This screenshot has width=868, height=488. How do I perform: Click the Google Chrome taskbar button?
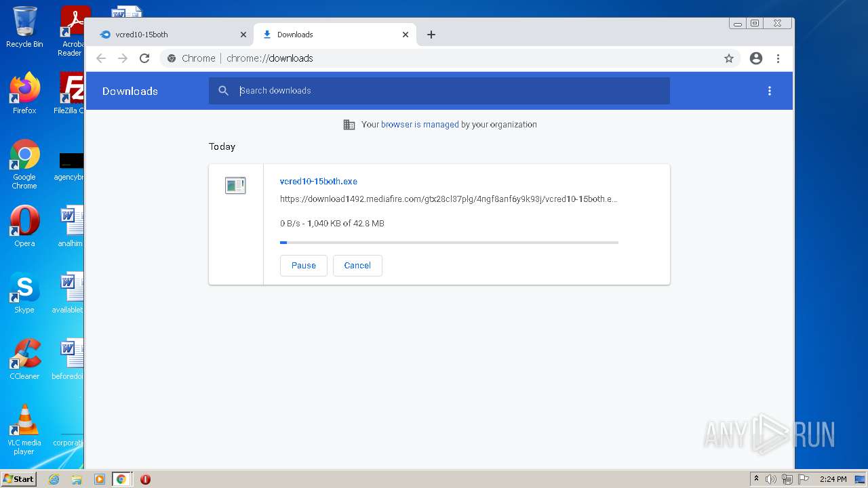pyautogui.click(x=121, y=479)
